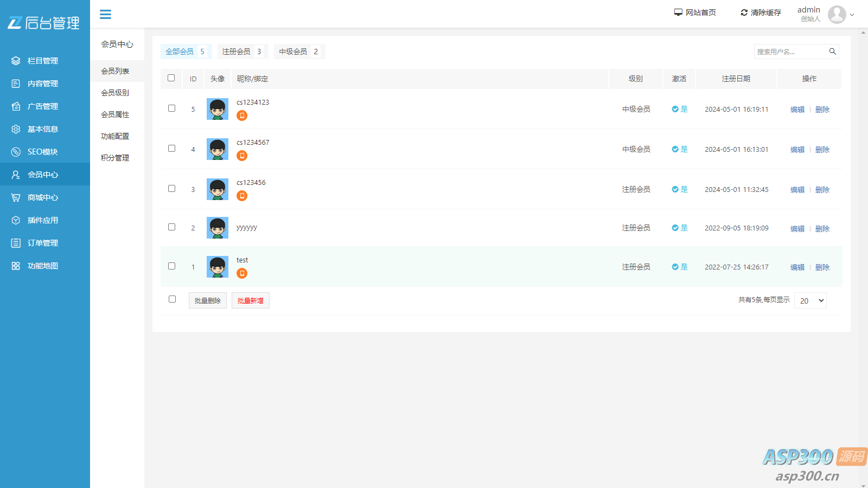
Task: Click the 栏目管理 sidebar icon
Action: click(x=16, y=61)
